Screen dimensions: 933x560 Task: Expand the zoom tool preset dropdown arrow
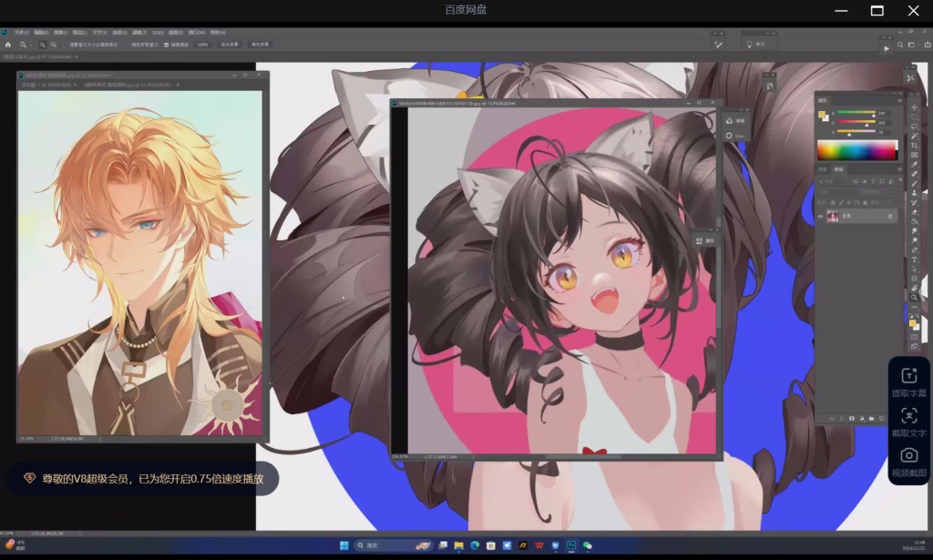(30, 44)
